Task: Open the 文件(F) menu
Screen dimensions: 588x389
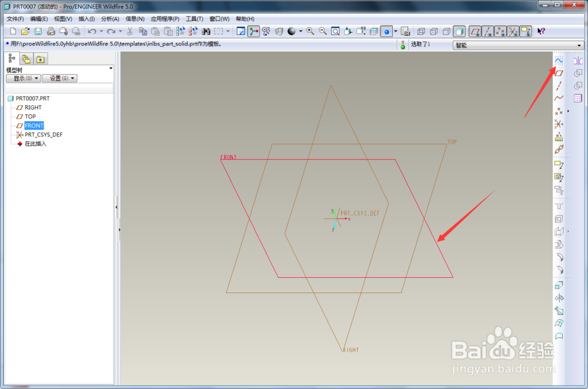Action: pos(15,19)
